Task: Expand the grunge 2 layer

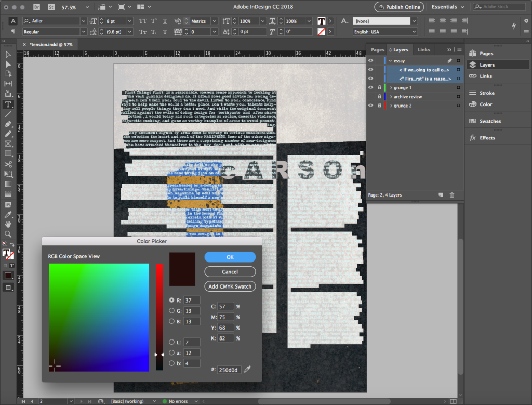Action: tap(390, 106)
